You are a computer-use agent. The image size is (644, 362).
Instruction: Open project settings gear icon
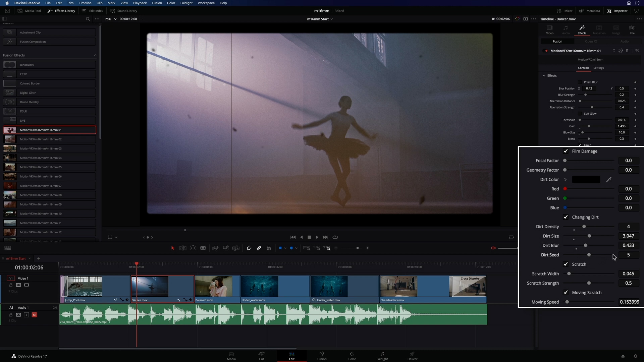635,356
